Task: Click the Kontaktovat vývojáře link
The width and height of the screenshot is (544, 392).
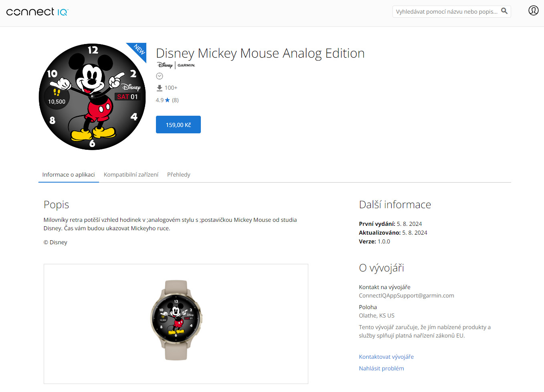Action: click(x=386, y=357)
